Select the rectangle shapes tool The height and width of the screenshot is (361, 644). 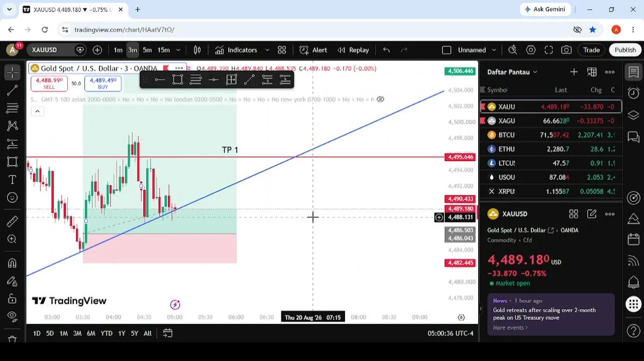13,161
